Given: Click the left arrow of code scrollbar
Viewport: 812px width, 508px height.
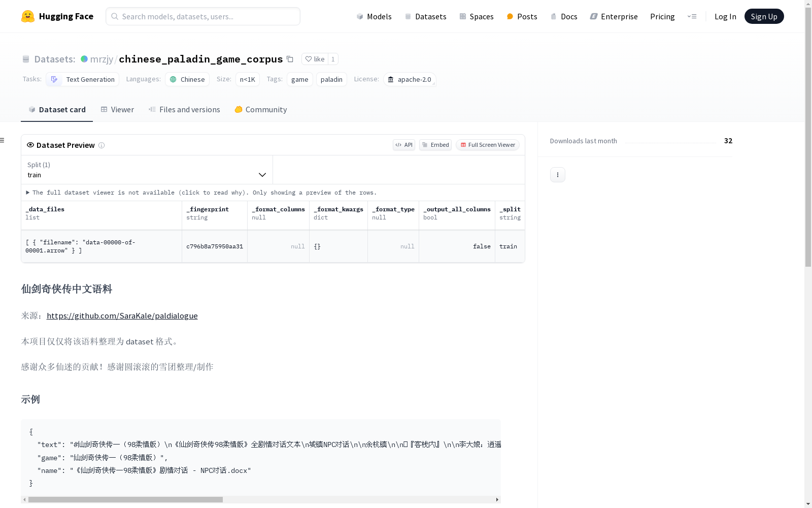Looking at the screenshot, I should (x=24, y=499).
